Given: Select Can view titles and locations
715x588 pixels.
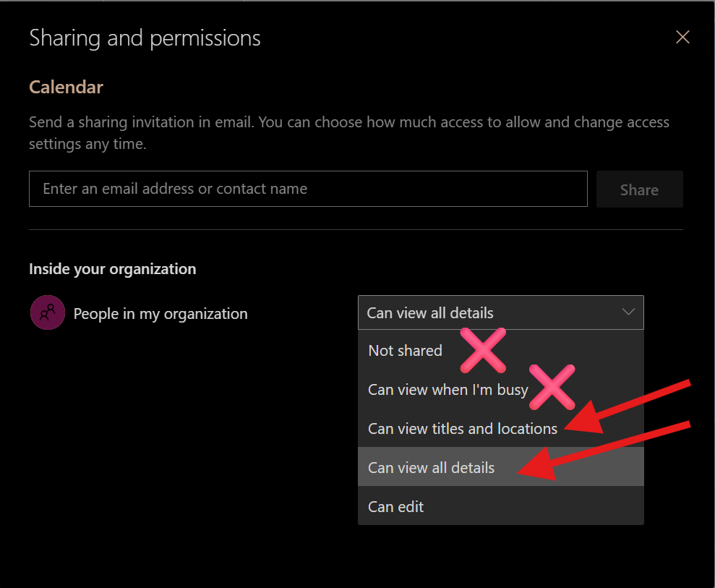Looking at the screenshot, I should 501,428.
